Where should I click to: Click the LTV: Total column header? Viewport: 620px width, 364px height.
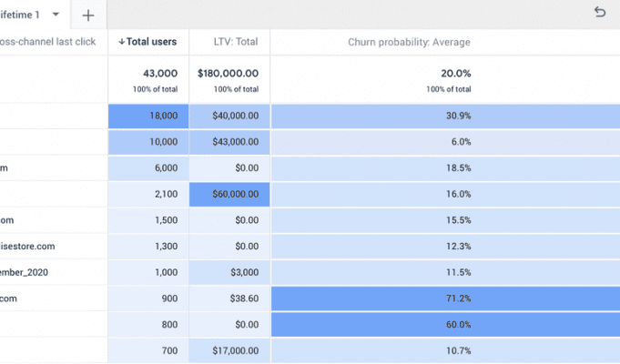click(x=228, y=42)
